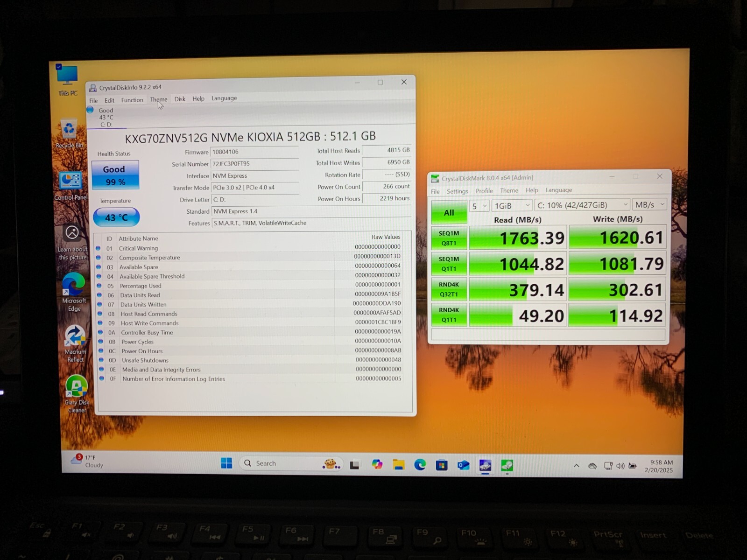Click the green All benchmark button

[x=449, y=213]
